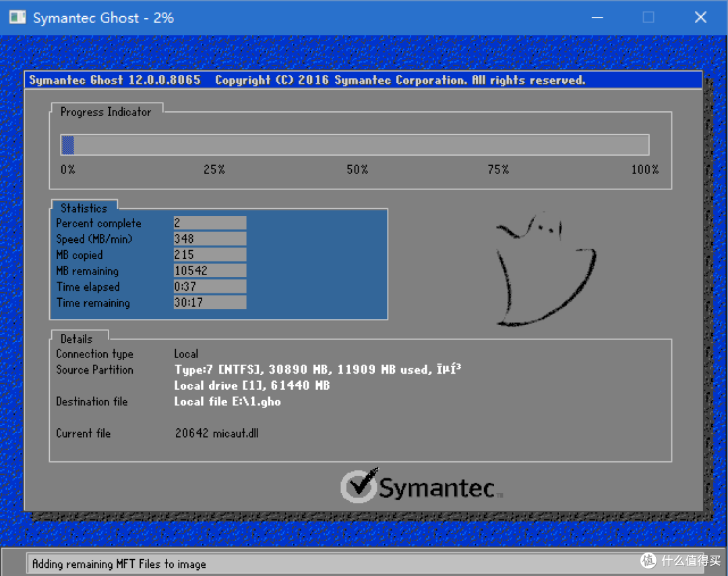Click the MB copied label
Image resolution: width=728 pixels, height=576 pixels.
pos(80,255)
